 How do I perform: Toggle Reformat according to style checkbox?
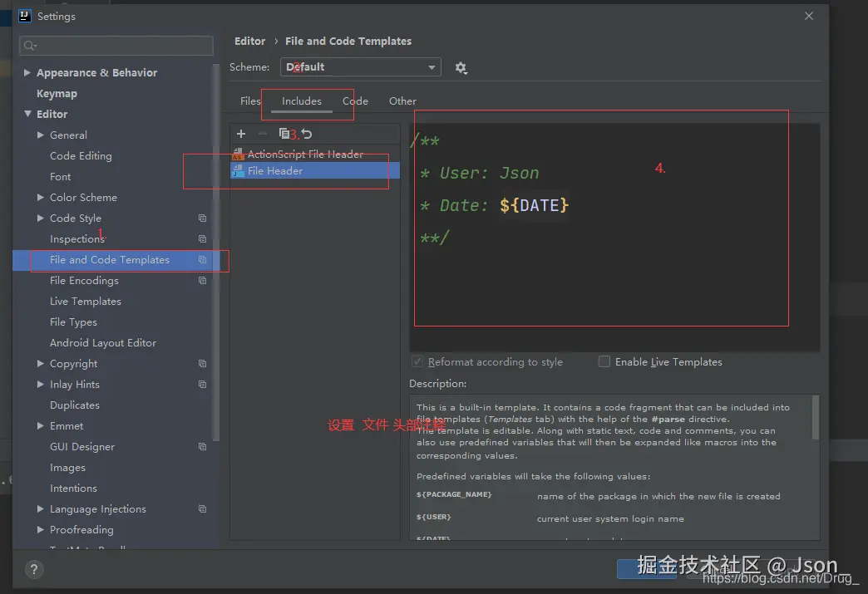point(417,361)
